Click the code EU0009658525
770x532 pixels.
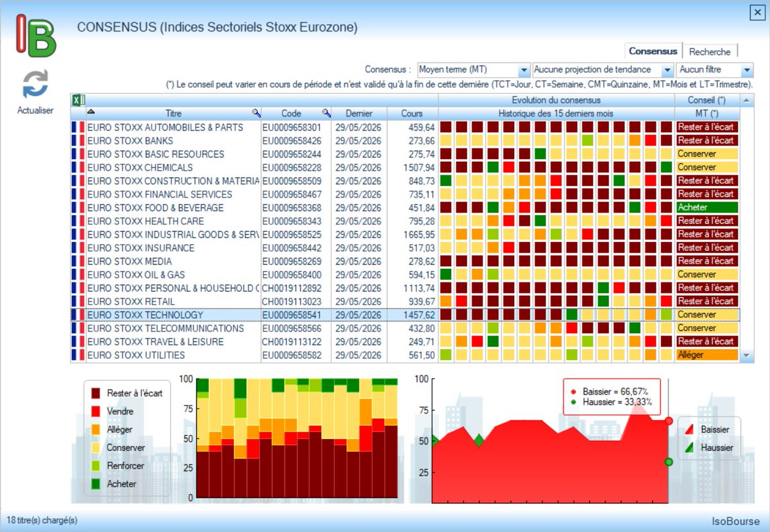[x=292, y=234]
